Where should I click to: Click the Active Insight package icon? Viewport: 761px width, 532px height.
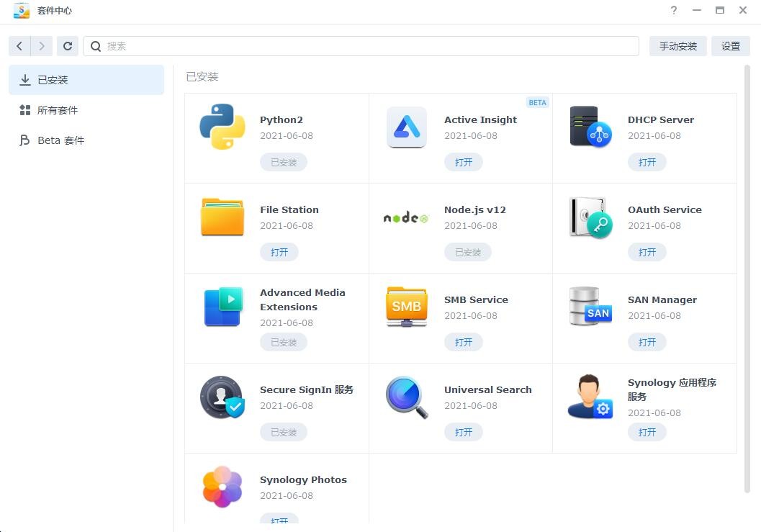coord(406,127)
